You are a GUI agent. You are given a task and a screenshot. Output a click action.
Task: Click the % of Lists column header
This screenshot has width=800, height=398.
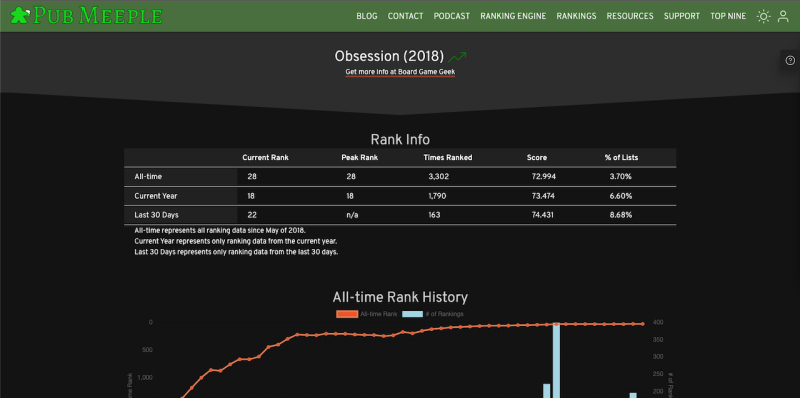621,158
